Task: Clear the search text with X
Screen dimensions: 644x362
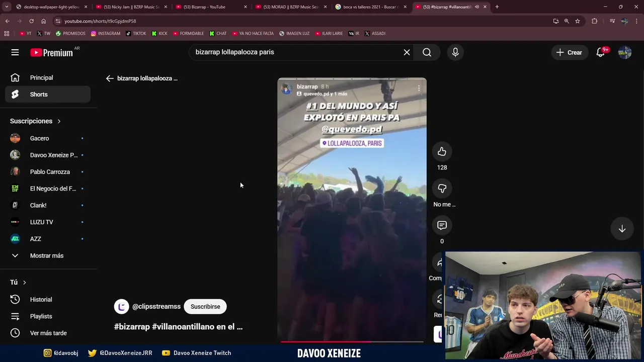Action: (x=407, y=52)
